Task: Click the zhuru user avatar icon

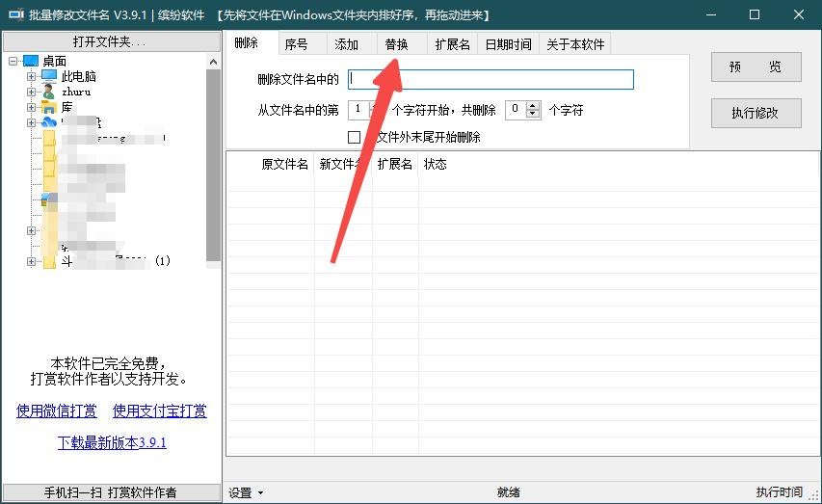Action: coord(49,92)
